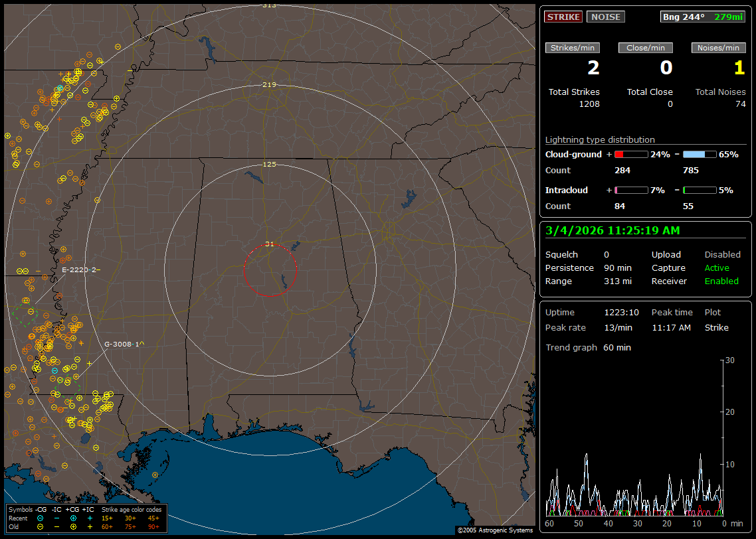Click the red dashed 31-mile range circle label

pos(270,244)
